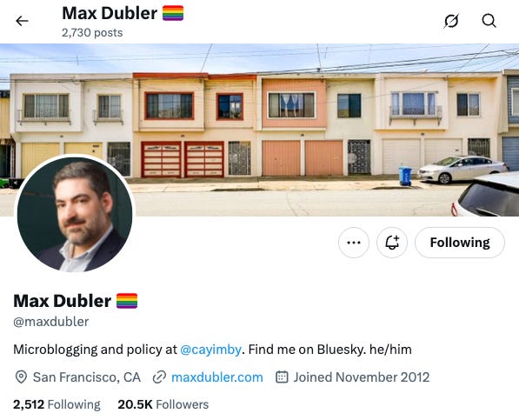519x420 pixels.
Task: Open the Grok profile summary icon
Action: 451,21
